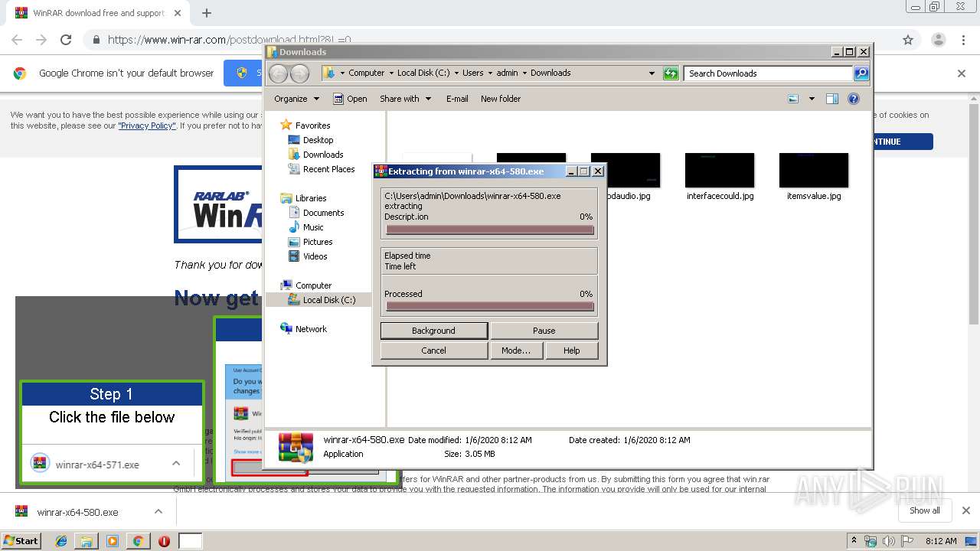Click Computer breadcrumb segment
This screenshot has height=551, width=980.
366,73
